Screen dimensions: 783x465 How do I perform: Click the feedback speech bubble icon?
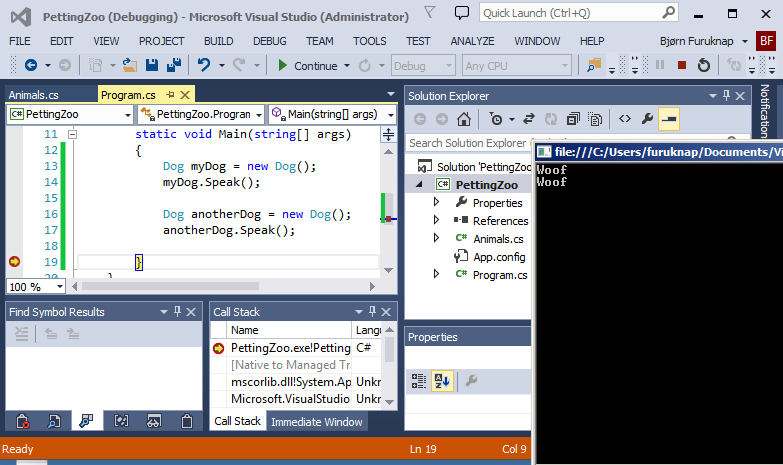462,13
